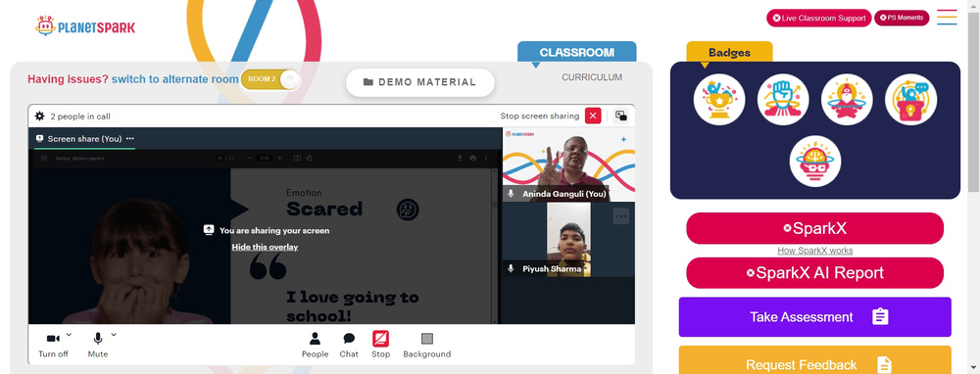Screen dimensions: 980x374
Task: Click Take Assessment button
Action: pos(815,317)
